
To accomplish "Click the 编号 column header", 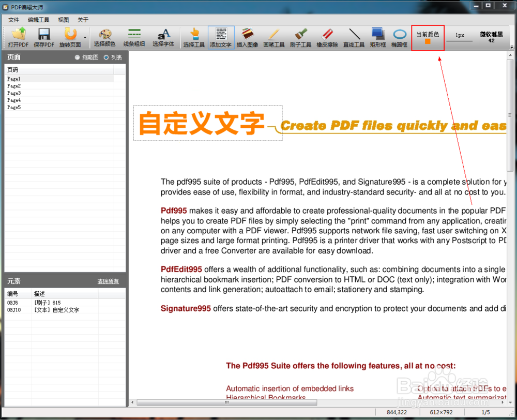I will [x=19, y=294].
